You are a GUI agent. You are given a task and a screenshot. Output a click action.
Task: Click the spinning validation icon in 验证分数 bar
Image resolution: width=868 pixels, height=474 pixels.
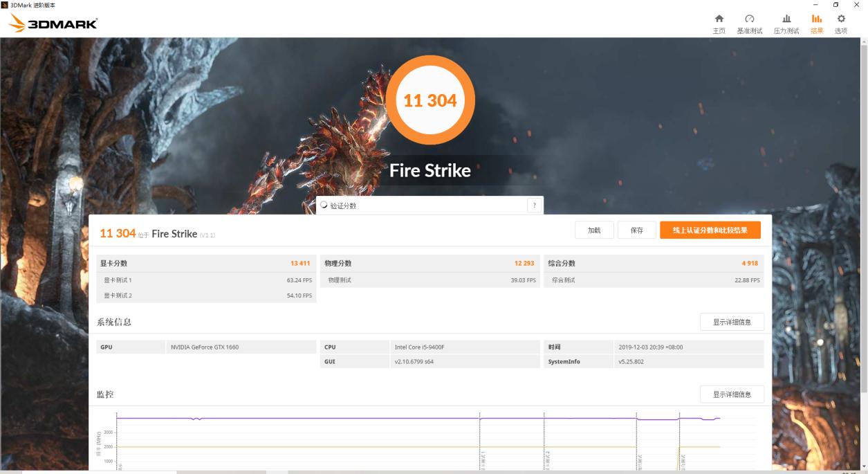click(x=322, y=206)
